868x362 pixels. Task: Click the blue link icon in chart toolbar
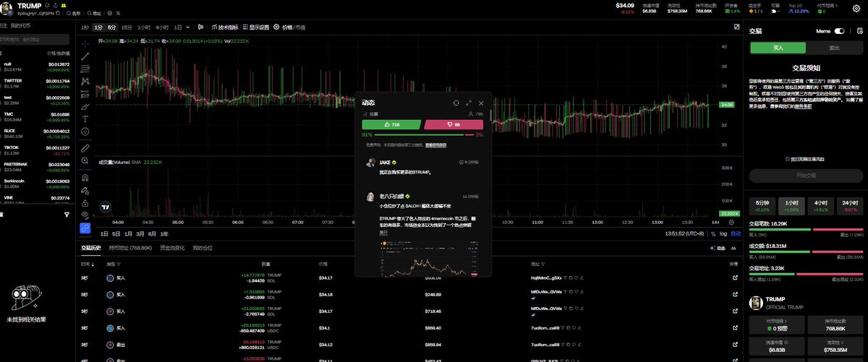point(85,228)
